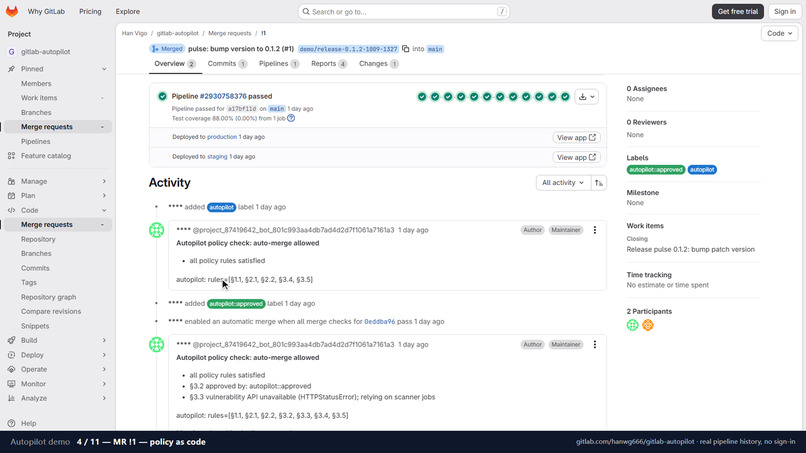Click the Analyze chart icon

[x=11, y=398]
